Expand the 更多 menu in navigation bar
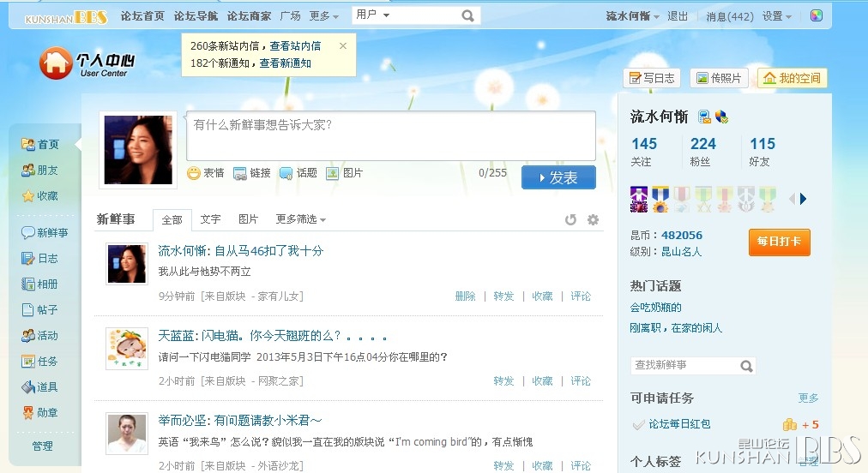Image resolution: width=868 pixels, height=473 pixels. coord(324,16)
